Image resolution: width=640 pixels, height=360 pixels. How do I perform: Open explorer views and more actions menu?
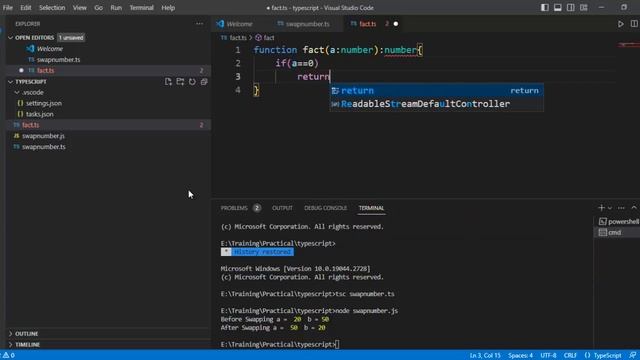tap(200, 24)
